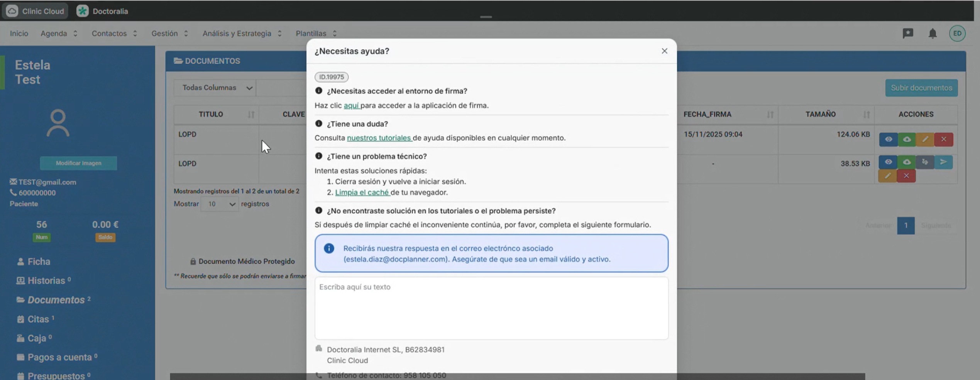View the second LOPD document with blue eye icon
The image size is (980, 380).
(x=888, y=162)
